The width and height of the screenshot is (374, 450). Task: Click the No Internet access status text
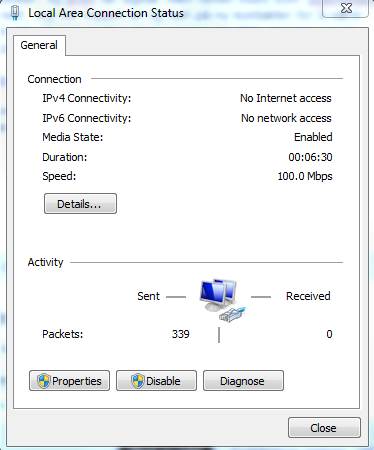[x=286, y=98]
